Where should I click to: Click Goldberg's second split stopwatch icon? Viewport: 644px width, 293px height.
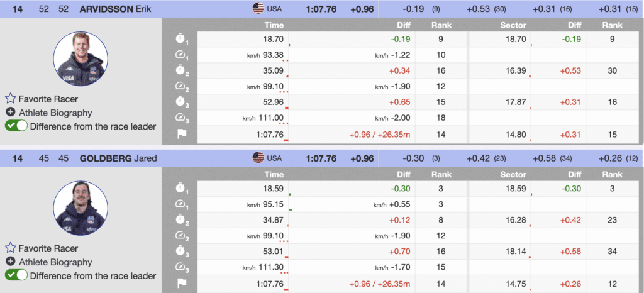(182, 221)
